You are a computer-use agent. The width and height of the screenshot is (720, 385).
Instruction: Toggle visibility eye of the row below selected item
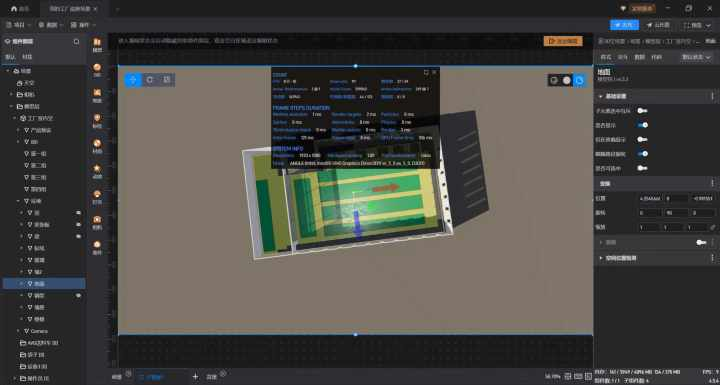(x=79, y=295)
